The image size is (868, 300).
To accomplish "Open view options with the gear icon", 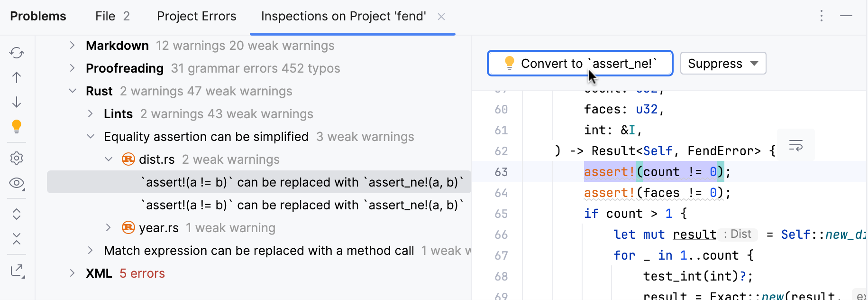I will tap(17, 158).
